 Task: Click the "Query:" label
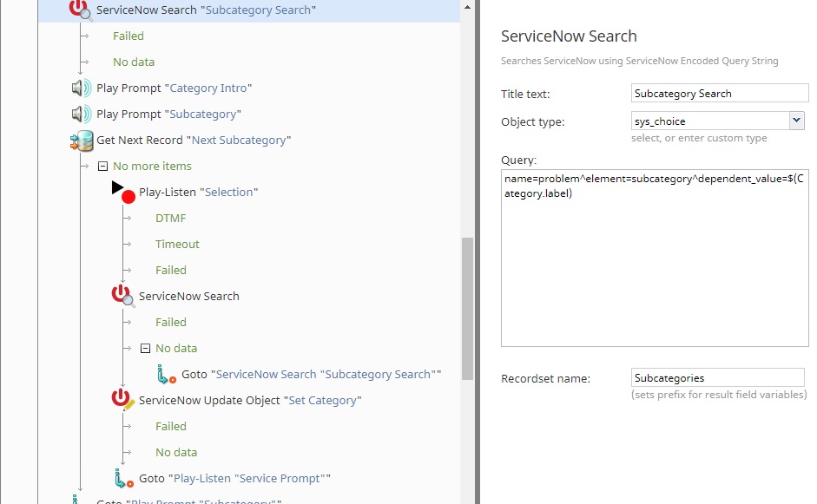point(518,160)
